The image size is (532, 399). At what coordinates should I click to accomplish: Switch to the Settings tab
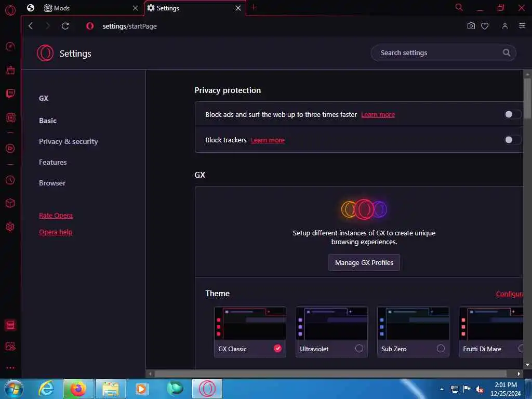(195, 8)
